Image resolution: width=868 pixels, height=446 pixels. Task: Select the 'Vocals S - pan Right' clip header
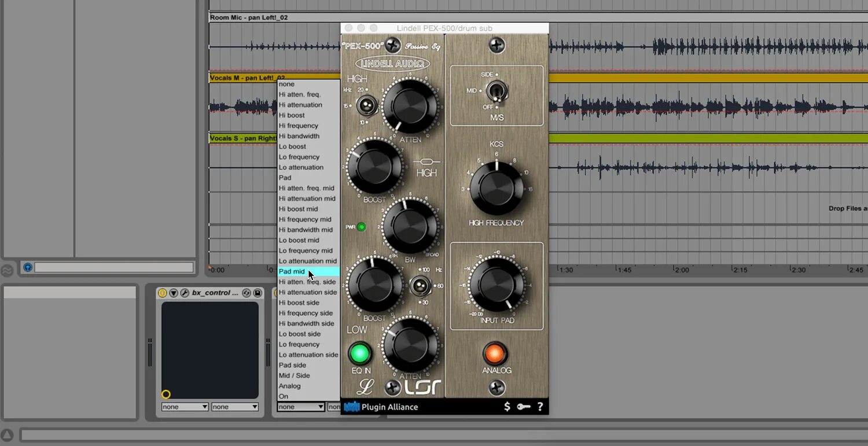pyautogui.click(x=243, y=138)
